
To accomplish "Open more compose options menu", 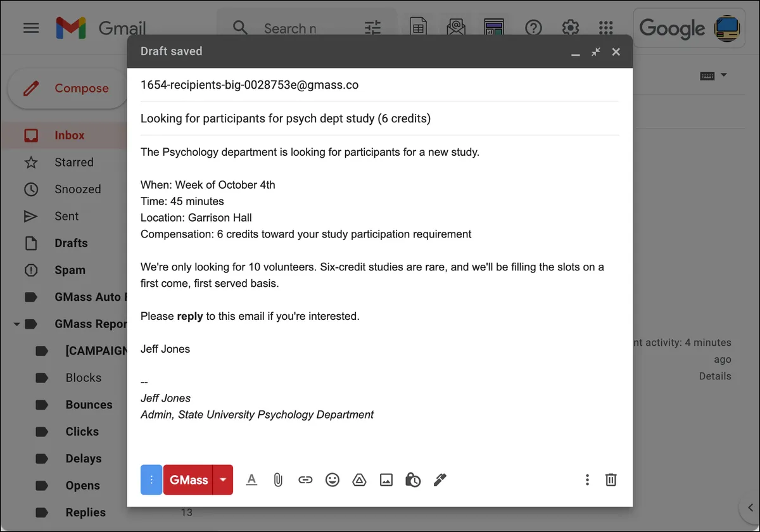I will (587, 479).
